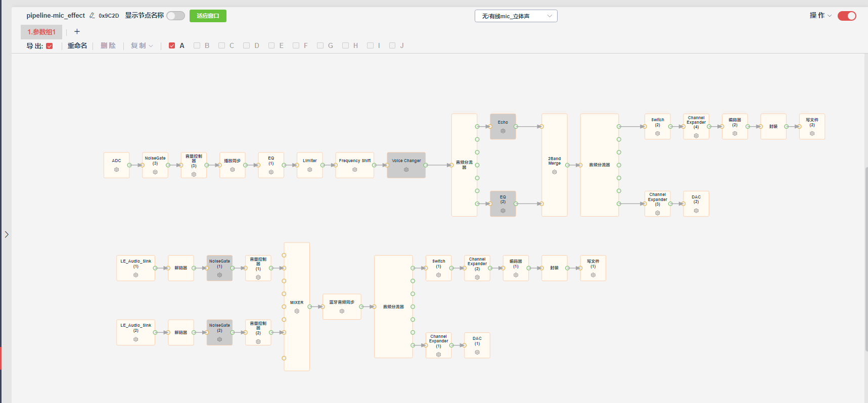Screen dimensions: 868x403
Task: Toggle the 导出 checkbox
Action: pos(50,46)
